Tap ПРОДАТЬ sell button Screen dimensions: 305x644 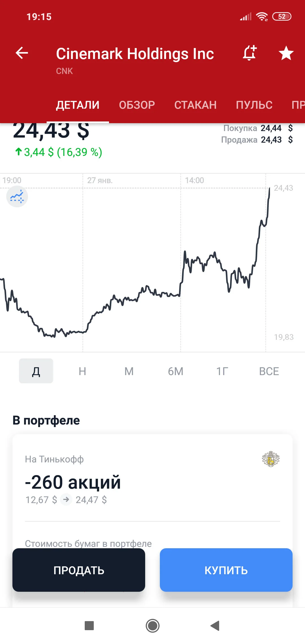79,570
